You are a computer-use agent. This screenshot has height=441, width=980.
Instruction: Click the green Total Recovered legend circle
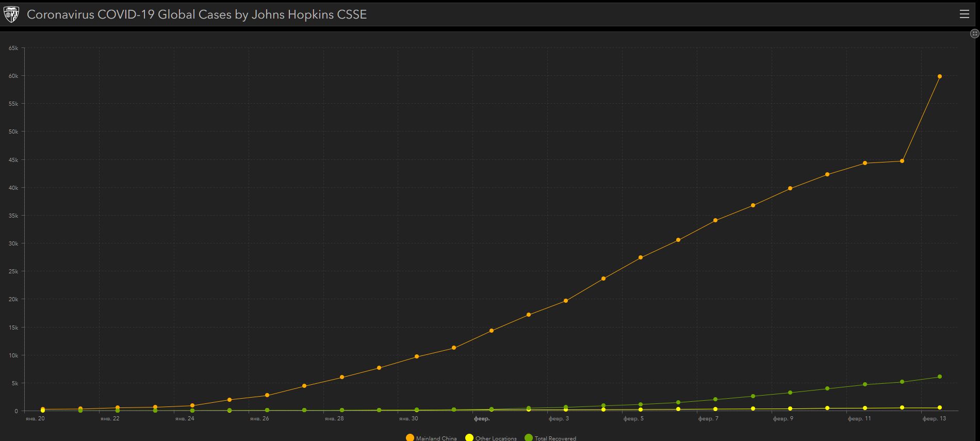tap(529, 438)
